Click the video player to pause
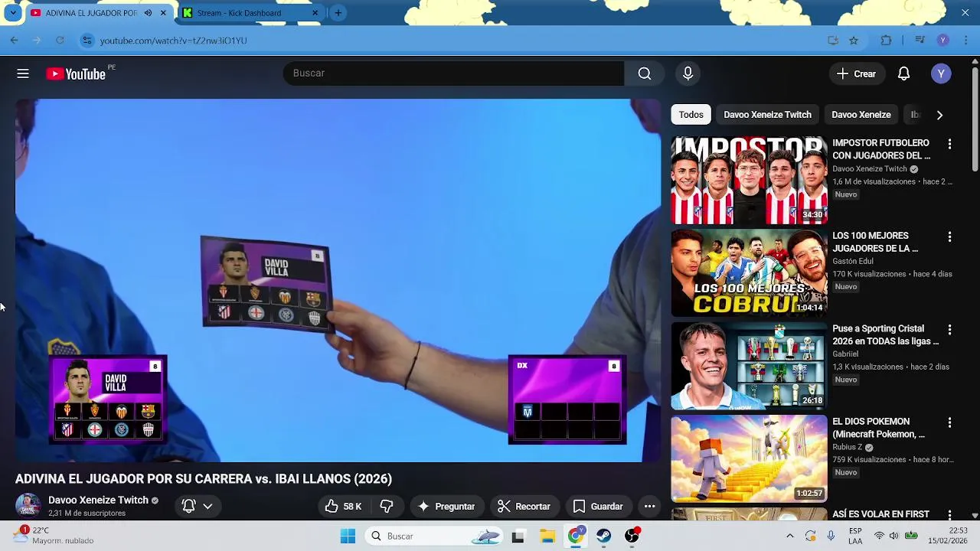Viewport: 980px width, 551px height. [x=338, y=280]
